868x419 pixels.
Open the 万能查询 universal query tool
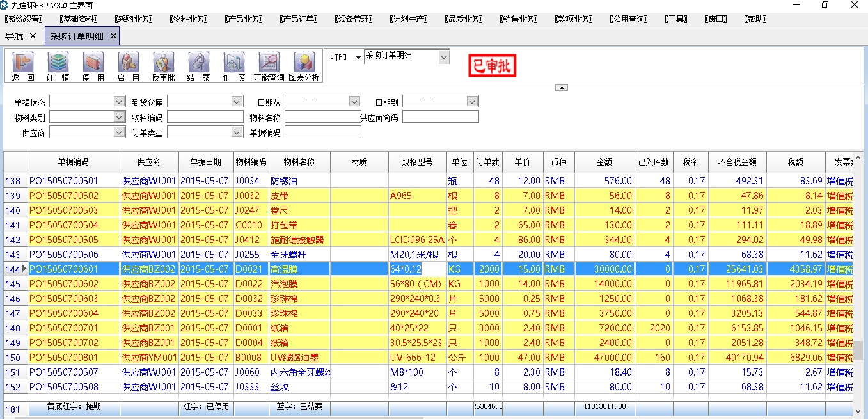269,67
